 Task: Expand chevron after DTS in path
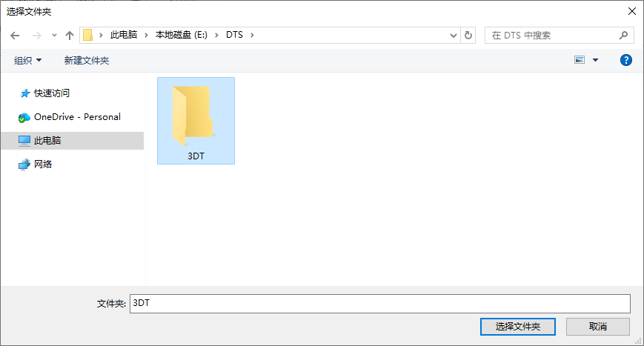pyautogui.click(x=252, y=36)
